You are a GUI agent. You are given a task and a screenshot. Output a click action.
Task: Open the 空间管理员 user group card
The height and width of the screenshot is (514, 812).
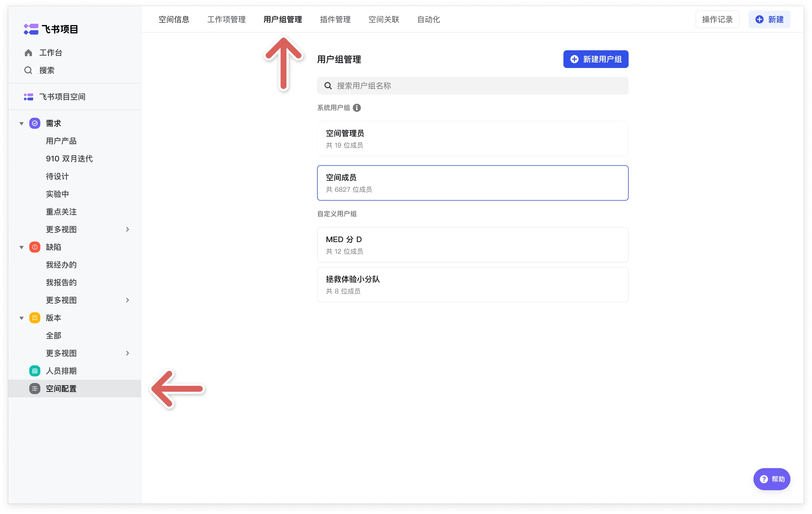[473, 139]
